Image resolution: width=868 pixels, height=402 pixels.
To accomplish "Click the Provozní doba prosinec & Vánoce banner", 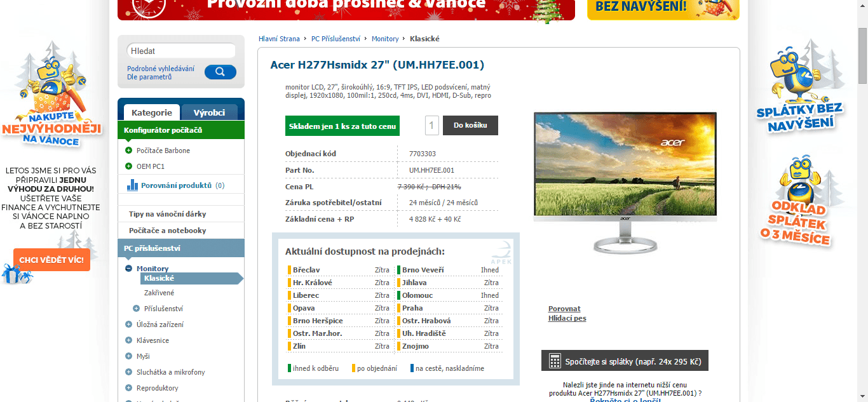I will pos(346,10).
